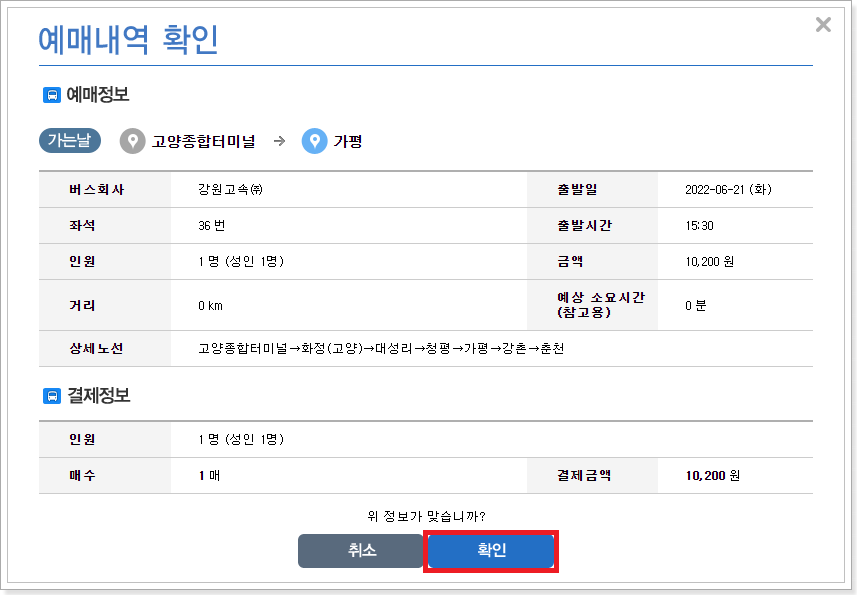The height and width of the screenshot is (595, 857).
Task: Click the 가는날 route direction badge
Action: click(68, 141)
